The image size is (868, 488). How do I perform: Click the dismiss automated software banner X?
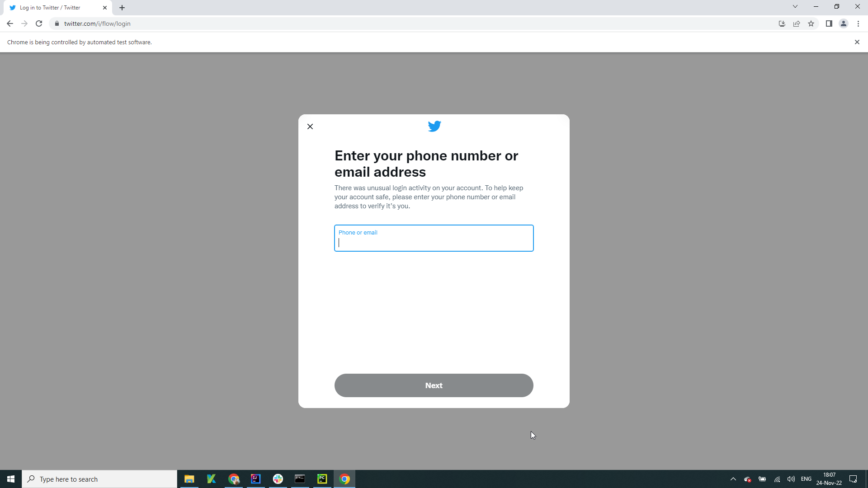pos(857,42)
